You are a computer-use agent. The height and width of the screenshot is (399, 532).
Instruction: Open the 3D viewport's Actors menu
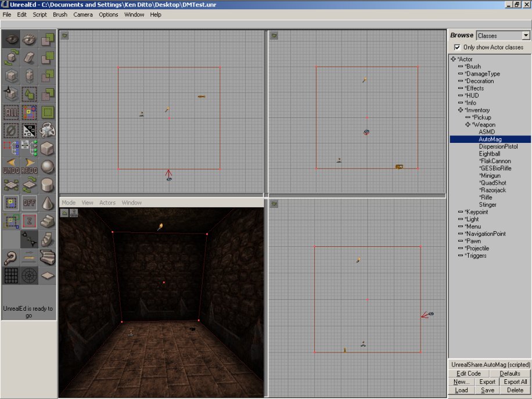pos(107,203)
